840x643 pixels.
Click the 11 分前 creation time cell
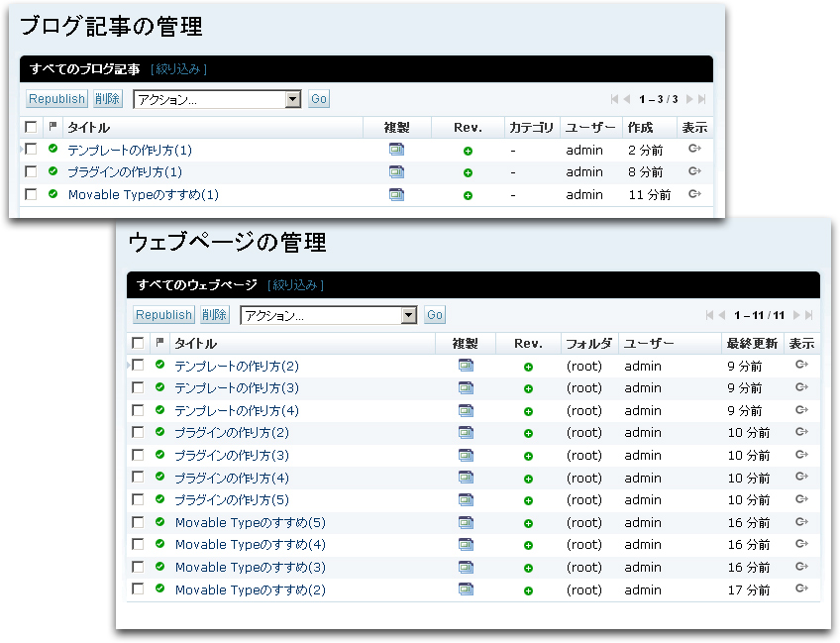[x=649, y=195]
